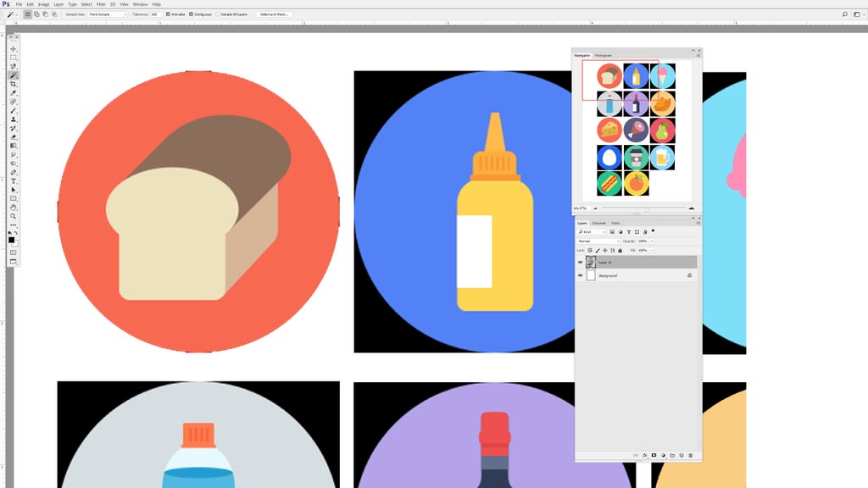Click Create new layer button
This screenshot has width=868, height=488.
pos(682,455)
